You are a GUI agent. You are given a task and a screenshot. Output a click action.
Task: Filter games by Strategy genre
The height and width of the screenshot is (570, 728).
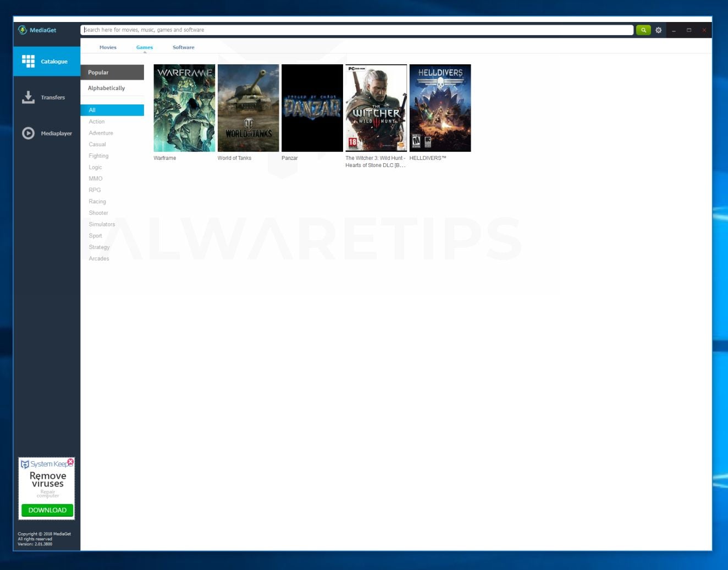tap(100, 247)
